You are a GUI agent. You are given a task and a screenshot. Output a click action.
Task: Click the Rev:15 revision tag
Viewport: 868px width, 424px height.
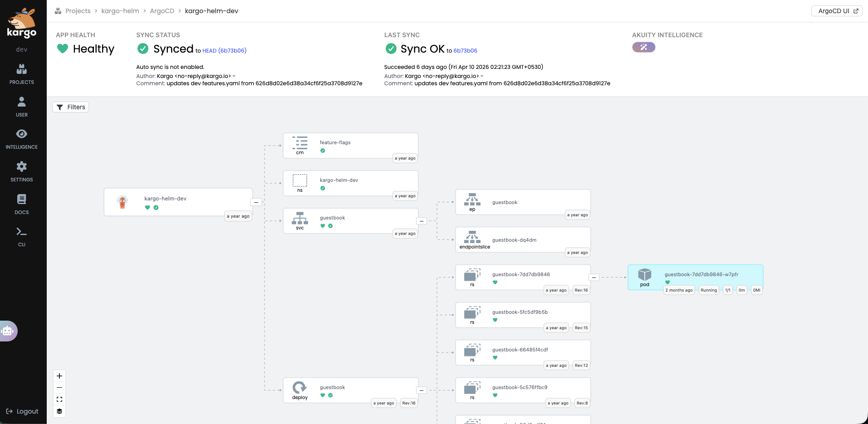581,328
